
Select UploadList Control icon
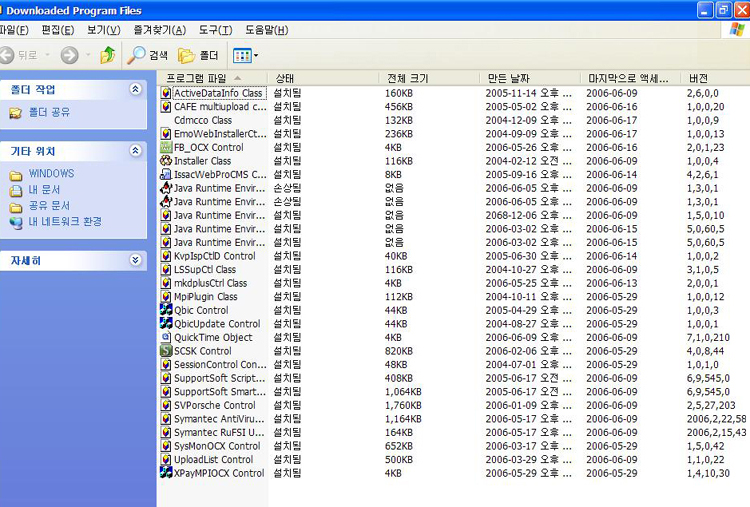[165, 459]
